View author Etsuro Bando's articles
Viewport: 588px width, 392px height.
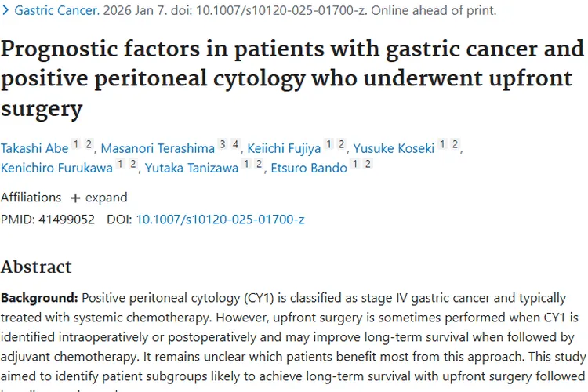(307, 167)
